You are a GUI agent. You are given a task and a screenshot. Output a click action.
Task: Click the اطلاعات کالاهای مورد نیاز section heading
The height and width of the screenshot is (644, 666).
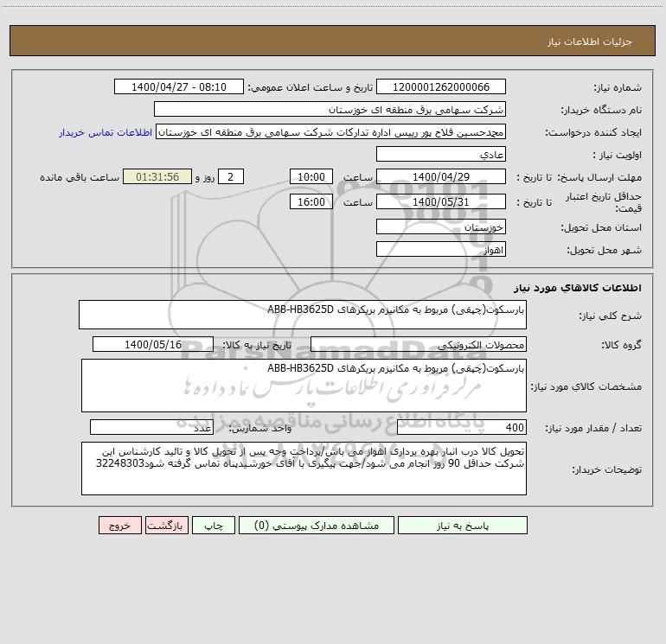pos(578,287)
